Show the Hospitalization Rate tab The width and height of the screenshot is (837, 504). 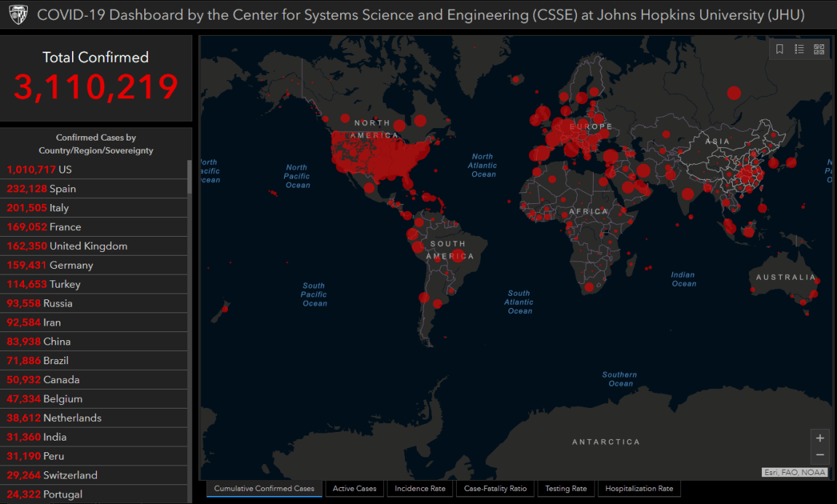[639, 489]
